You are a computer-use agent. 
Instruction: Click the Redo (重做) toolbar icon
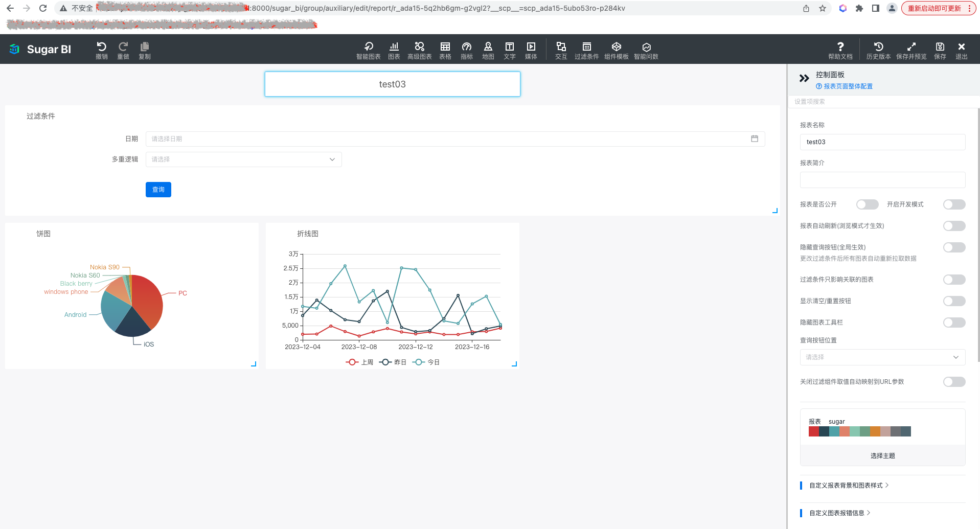point(123,50)
